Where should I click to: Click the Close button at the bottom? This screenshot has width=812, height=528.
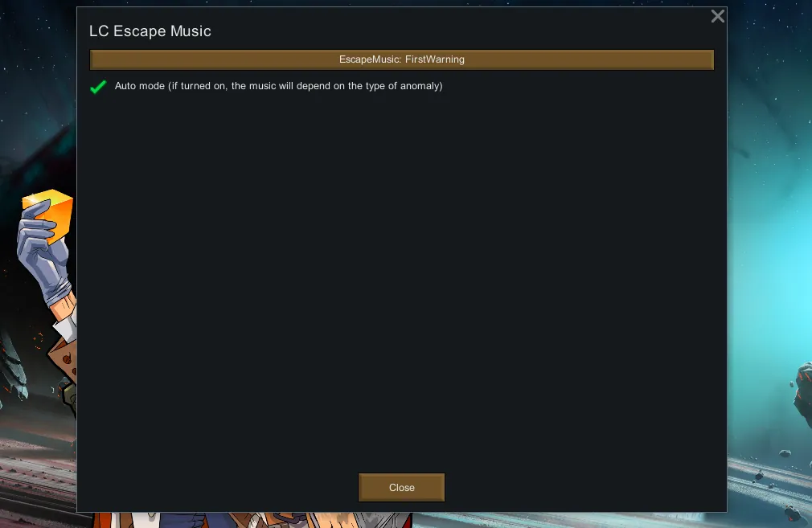[401, 488]
